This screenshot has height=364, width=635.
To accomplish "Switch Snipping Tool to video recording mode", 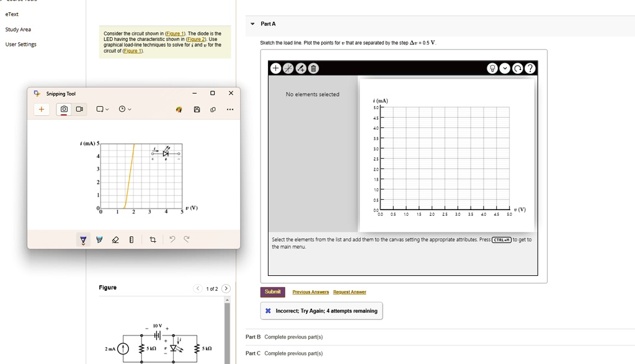I will [x=79, y=109].
